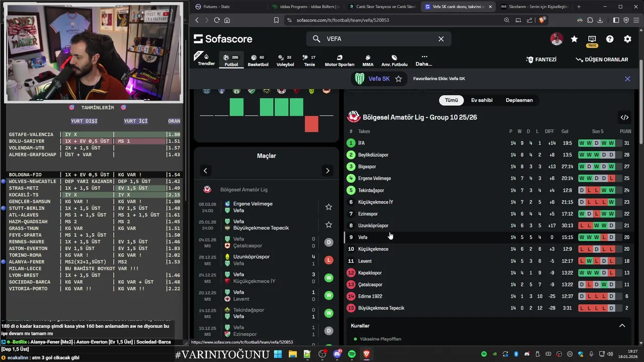Go back in browser history

point(197,20)
